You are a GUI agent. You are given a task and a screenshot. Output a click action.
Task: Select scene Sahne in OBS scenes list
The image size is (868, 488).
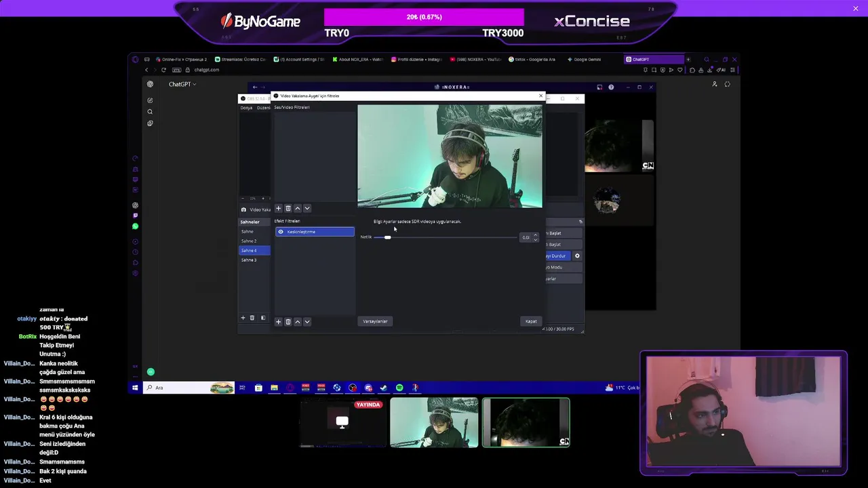pyautogui.click(x=255, y=232)
